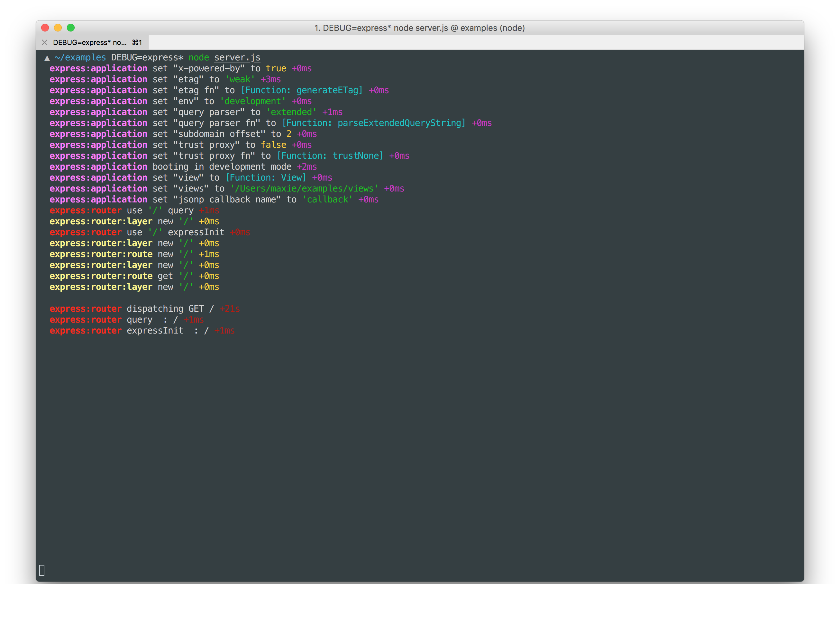840x633 pixels.
Task: Click the underlined server.js filename
Action: (x=237, y=57)
